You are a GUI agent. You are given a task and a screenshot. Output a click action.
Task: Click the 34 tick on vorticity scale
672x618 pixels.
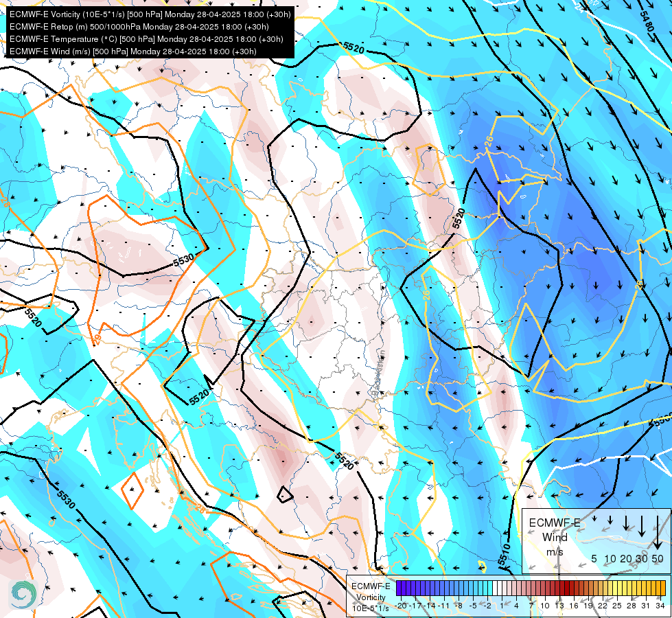click(x=660, y=606)
